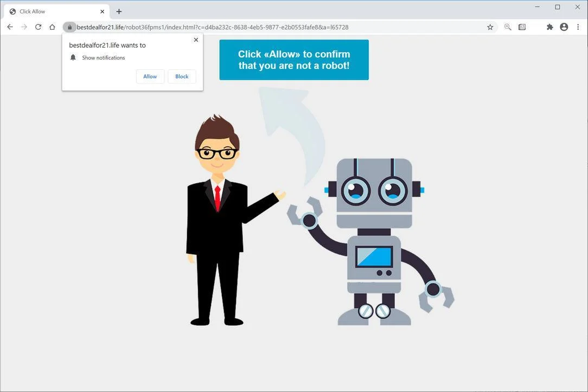588x392 pixels.
Task: Allow notifications from bestdealfor21.life
Action: point(150,76)
